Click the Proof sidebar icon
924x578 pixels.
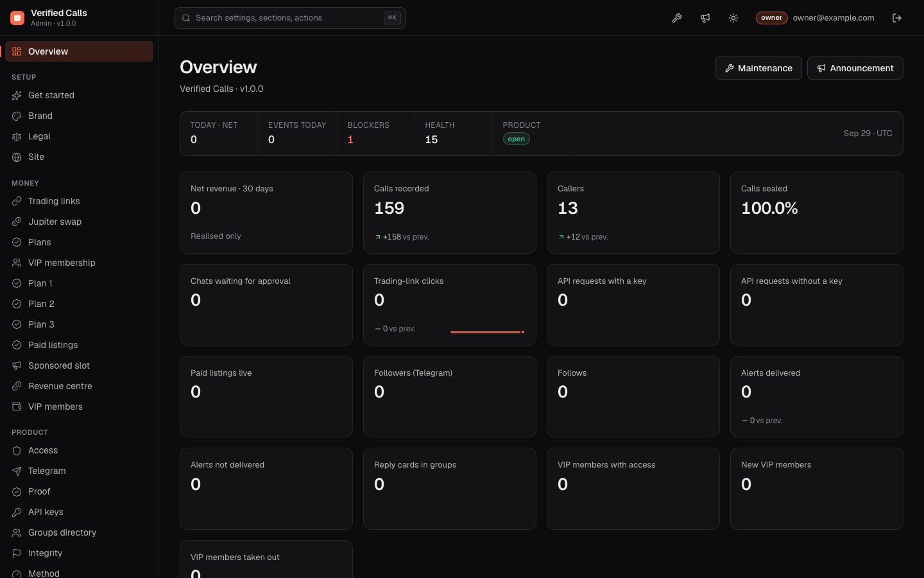point(17,491)
